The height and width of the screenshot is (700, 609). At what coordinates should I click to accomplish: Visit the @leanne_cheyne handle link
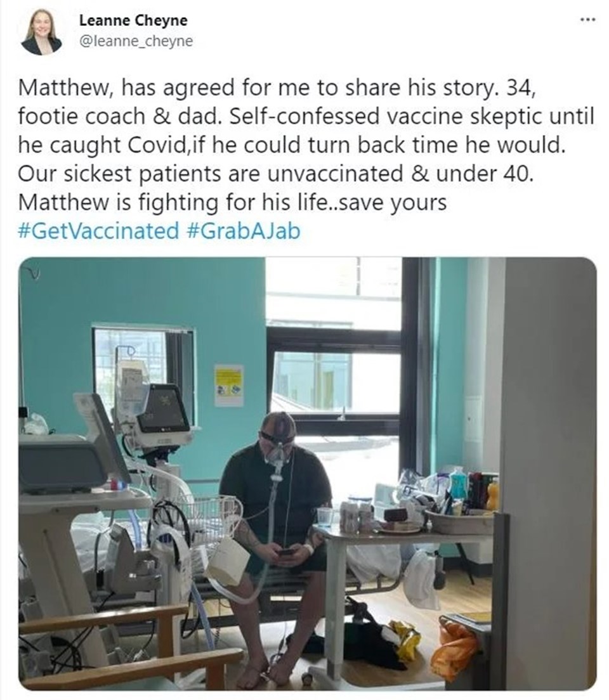pyautogui.click(x=136, y=41)
